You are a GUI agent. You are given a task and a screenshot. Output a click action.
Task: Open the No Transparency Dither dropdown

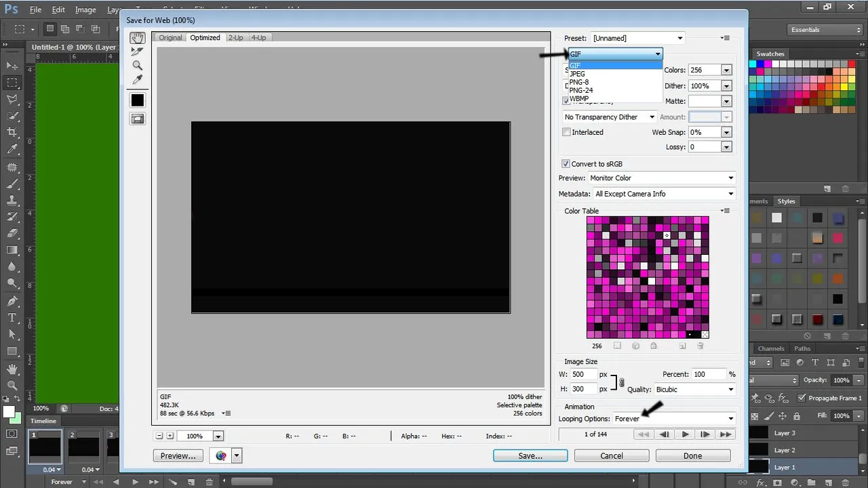coord(610,117)
